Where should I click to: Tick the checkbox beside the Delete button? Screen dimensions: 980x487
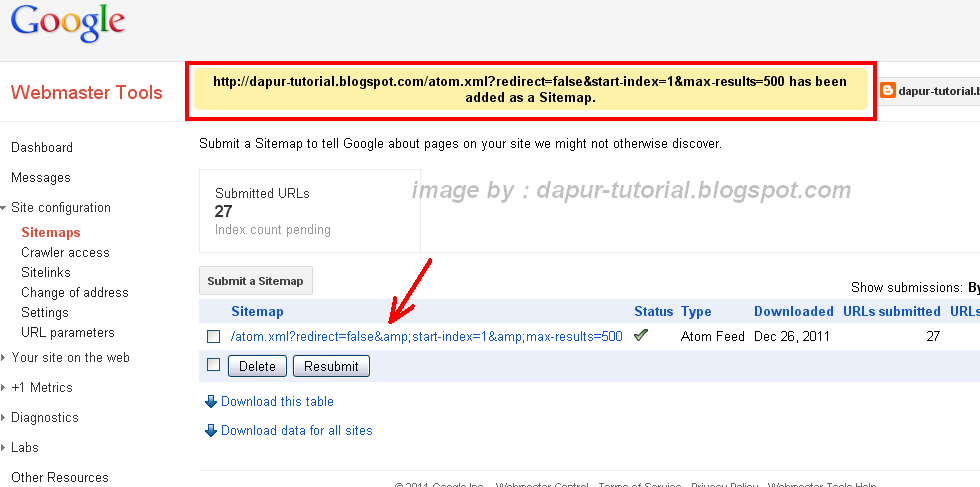click(214, 365)
